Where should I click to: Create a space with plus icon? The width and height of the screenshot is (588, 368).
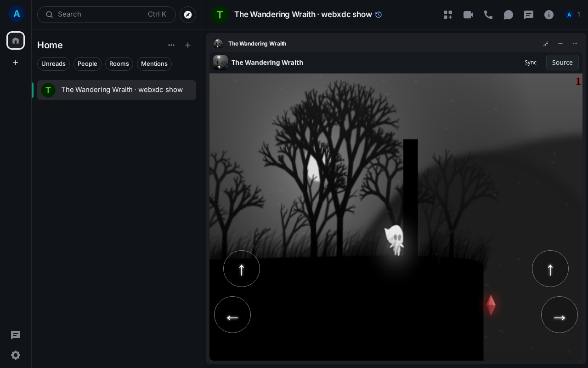pyautogui.click(x=16, y=63)
